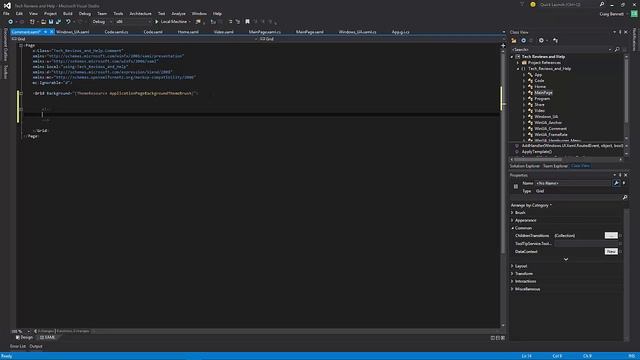640x360 pixels.
Task: Click the Navigate Backward toolbar icon
Action: pyautogui.click(x=10, y=22)
